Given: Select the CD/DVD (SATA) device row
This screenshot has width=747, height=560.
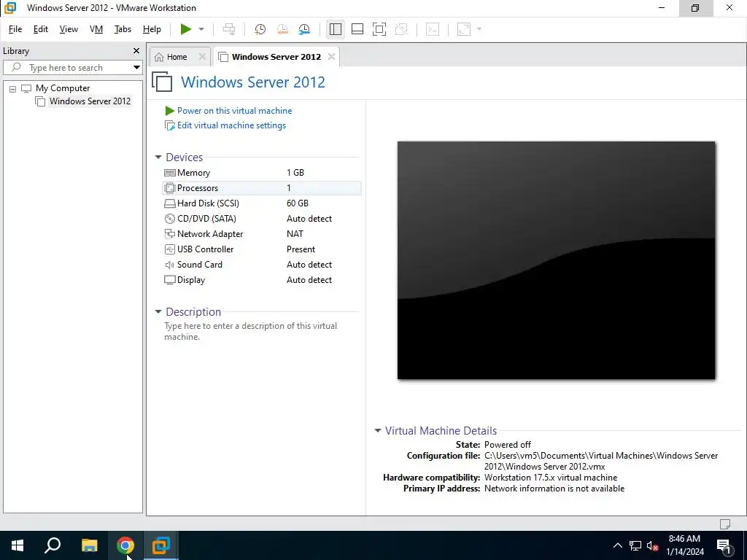Looking at the screenshot, I should tap(262, 219).
